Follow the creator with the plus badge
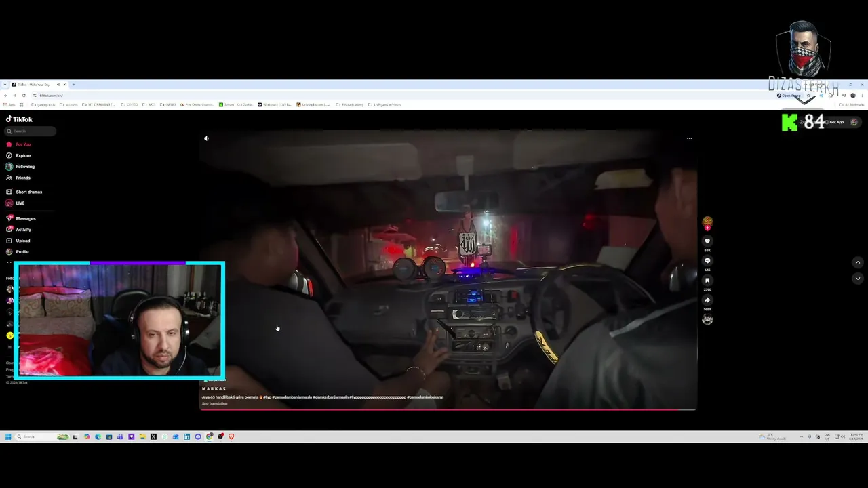Screen dimensions: 868x488 pyautogui.click(x=707, y=228)
